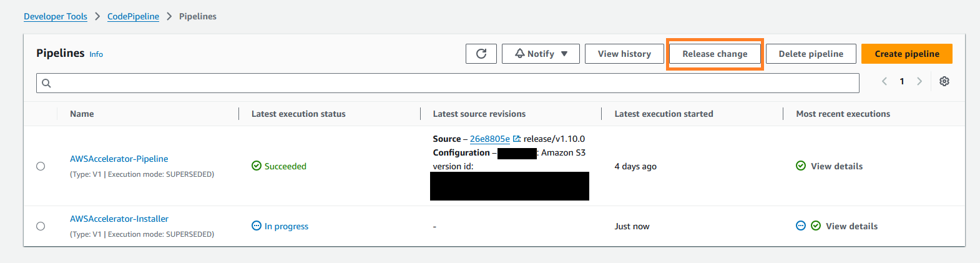This screenshot has height=263, width=980.
Task: Select the AWSAccelerator-Pipeline radio button
Action: click(x=41, y=166)
